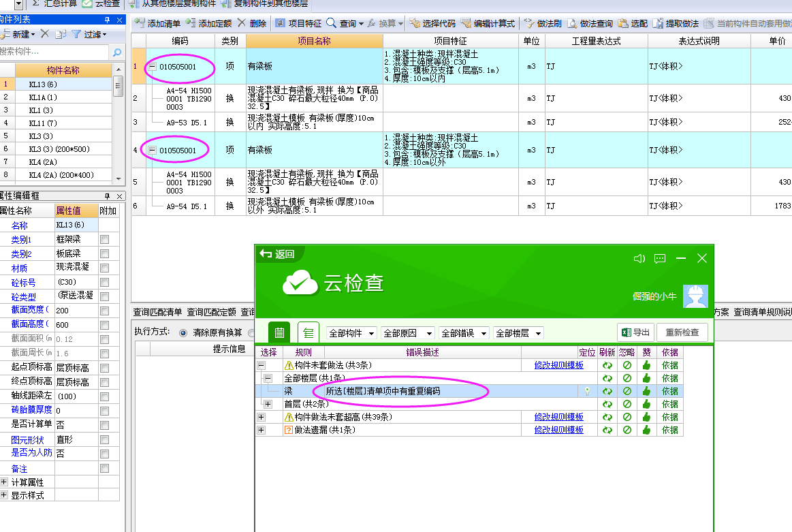Refresh the 构件未套做法 row
Viewport: 792px width, 532px height.
(x=607, y=365)
